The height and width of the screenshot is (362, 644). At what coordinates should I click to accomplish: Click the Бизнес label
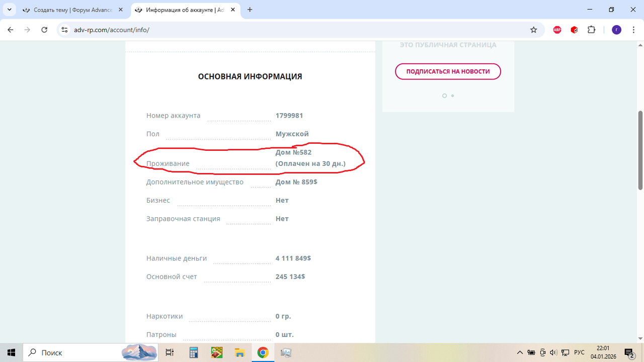pyautogui.click(x=158, y=200)
